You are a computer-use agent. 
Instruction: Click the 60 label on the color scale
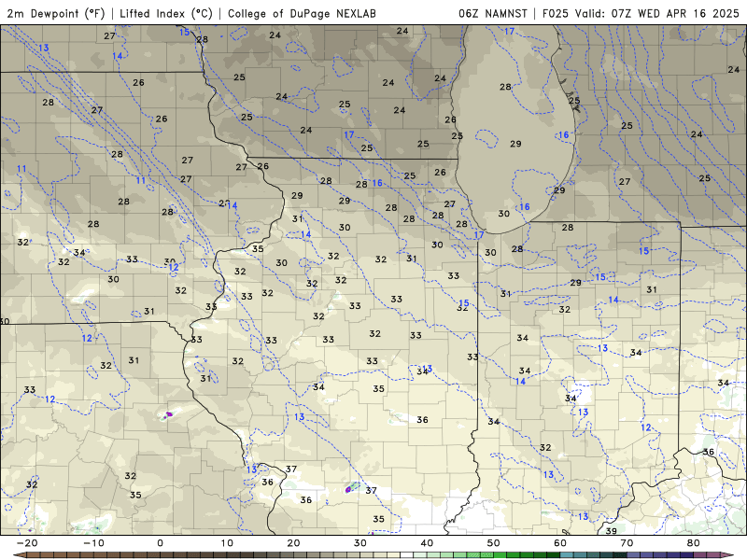pos(560,543)
